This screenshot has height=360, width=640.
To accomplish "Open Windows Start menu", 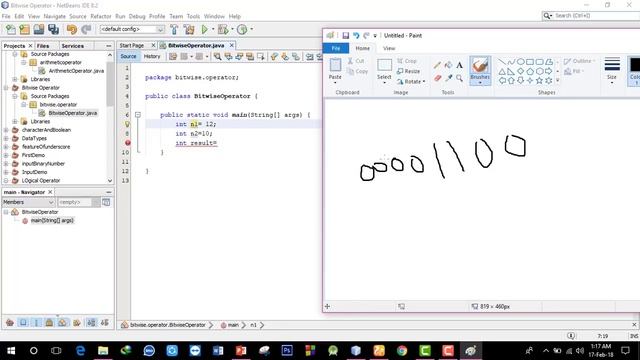I will (11, 351).
